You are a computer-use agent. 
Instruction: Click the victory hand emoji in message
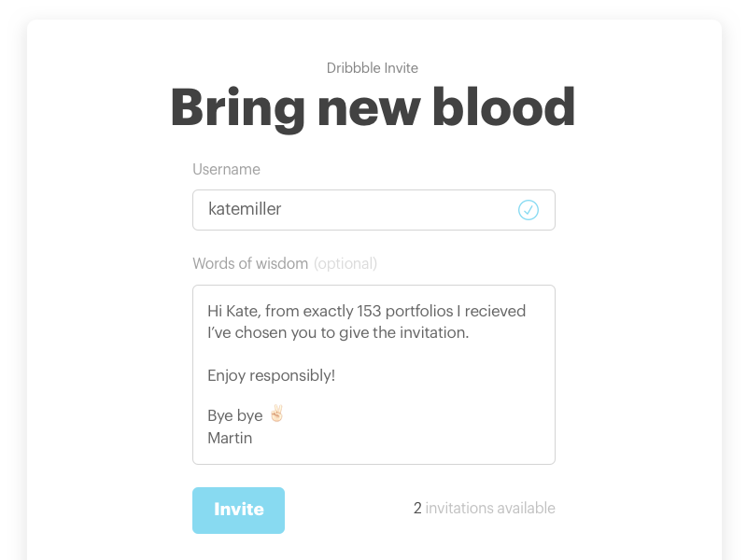coord(276,413)
